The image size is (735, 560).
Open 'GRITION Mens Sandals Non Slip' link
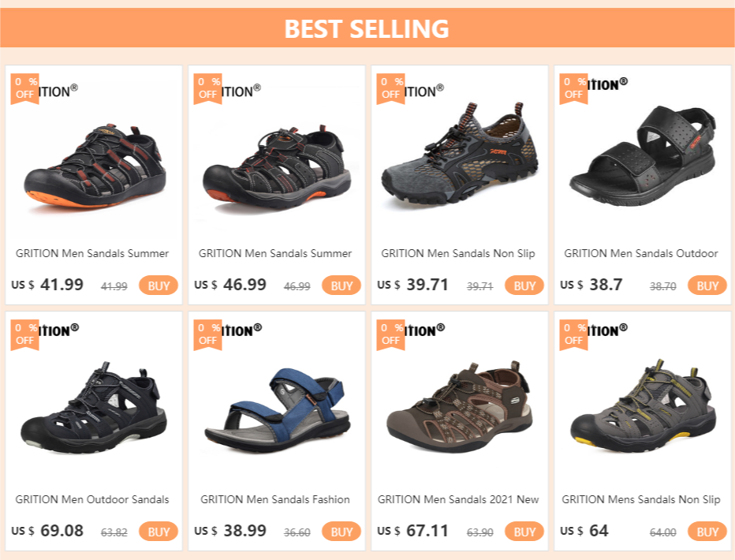[641, 499]
